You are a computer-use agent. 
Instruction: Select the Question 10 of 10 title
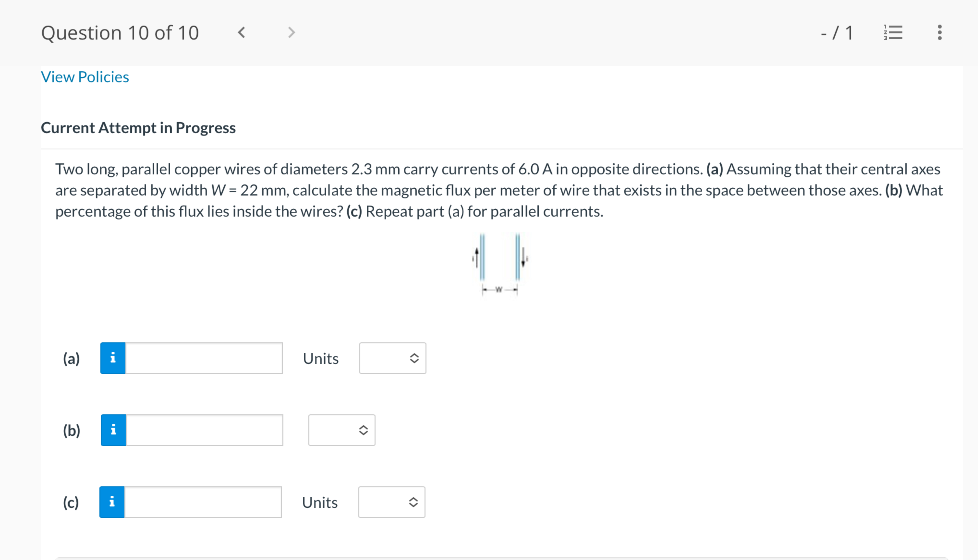(120, 32)
